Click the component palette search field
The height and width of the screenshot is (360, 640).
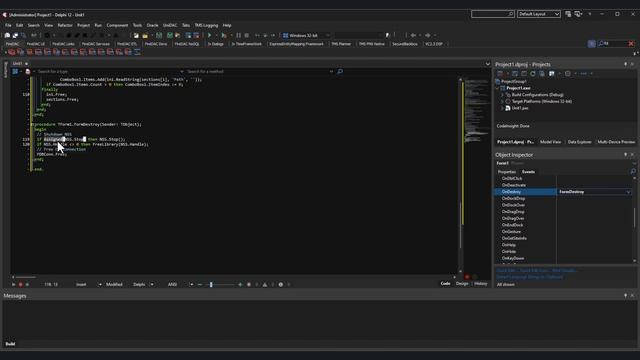tap(614, 43)
